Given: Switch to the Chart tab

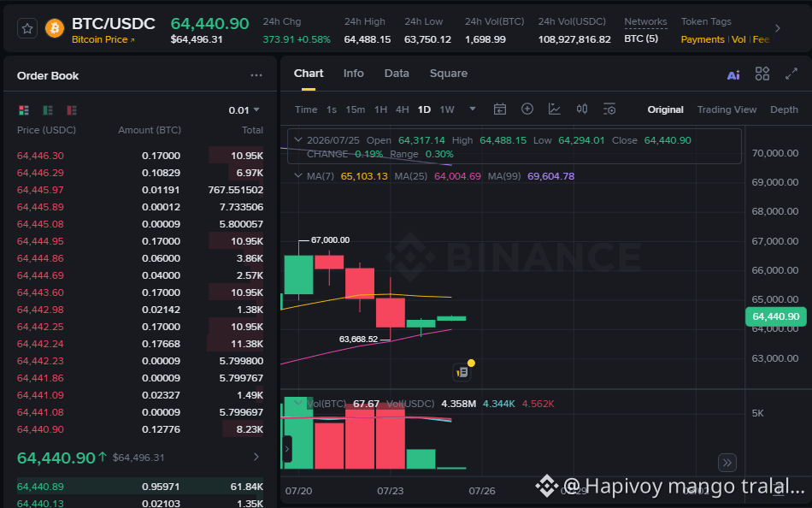Looking at the screenshot, I should [309, 74].
